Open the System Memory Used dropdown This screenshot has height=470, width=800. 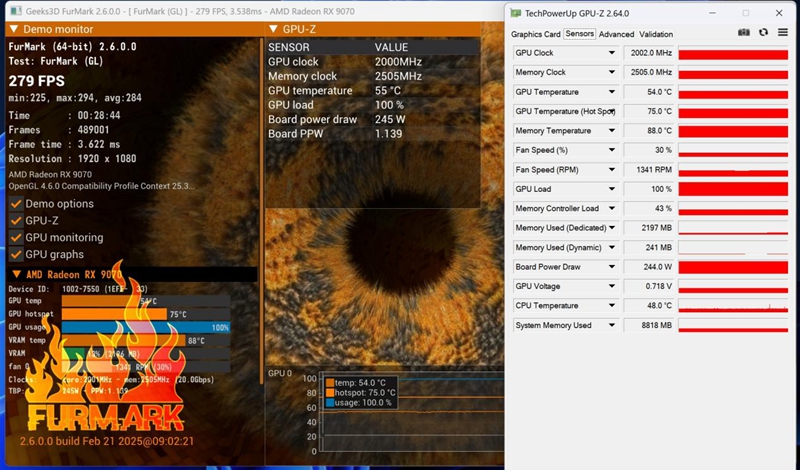611,325
